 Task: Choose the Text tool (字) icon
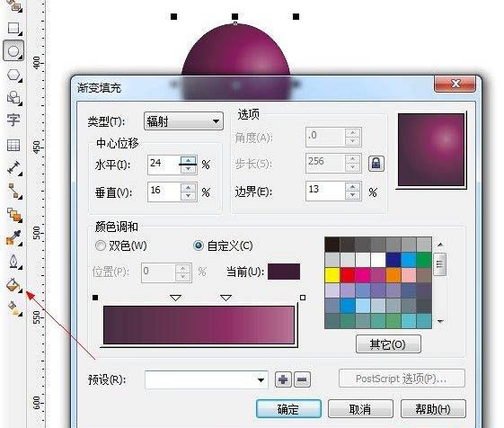tap(13, 120)
